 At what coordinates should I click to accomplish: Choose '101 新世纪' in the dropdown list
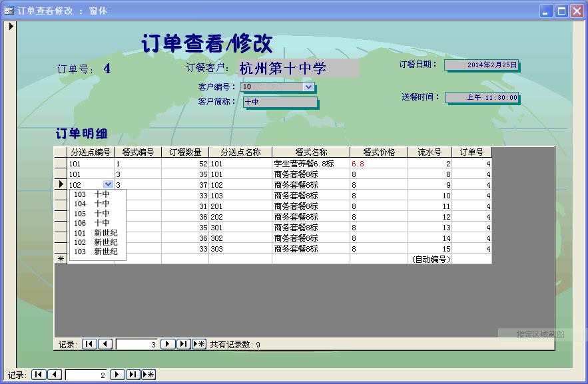click(x=91, y=233)
